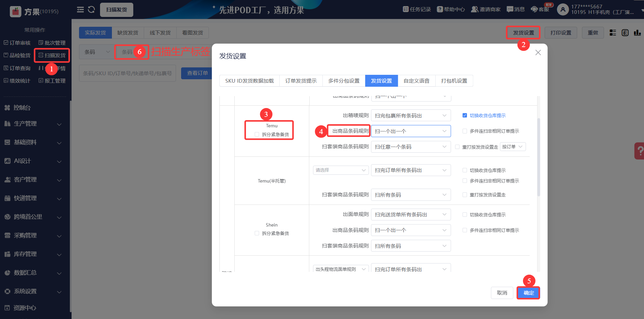Click the 条码/SKU ID order search field
The image size is (644, 319).
127,73
